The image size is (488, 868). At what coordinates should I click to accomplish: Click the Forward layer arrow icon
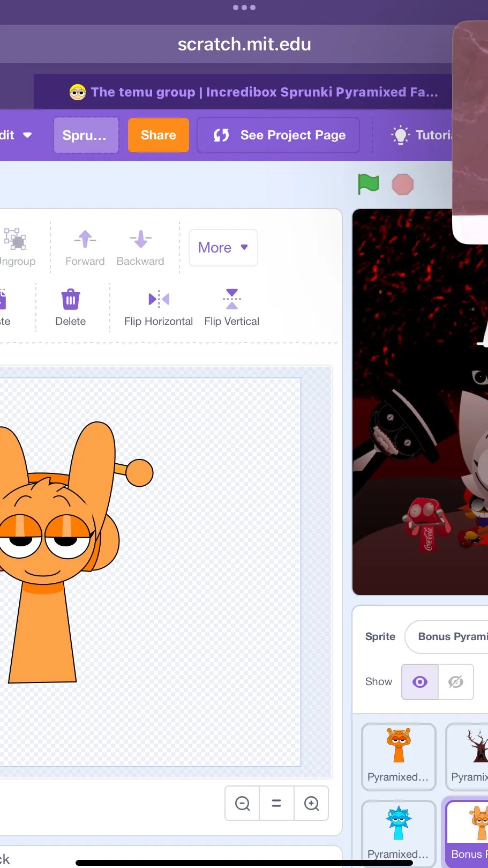85,239
